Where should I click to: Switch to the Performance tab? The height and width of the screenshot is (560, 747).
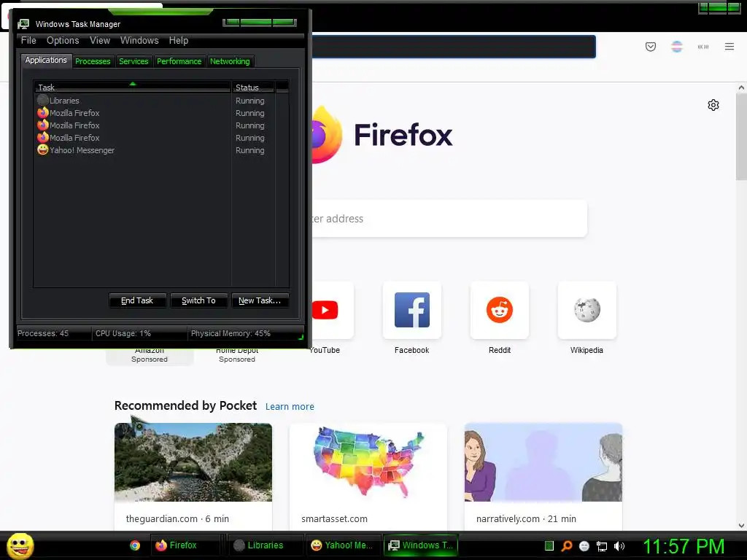click(x=179, y=61)
